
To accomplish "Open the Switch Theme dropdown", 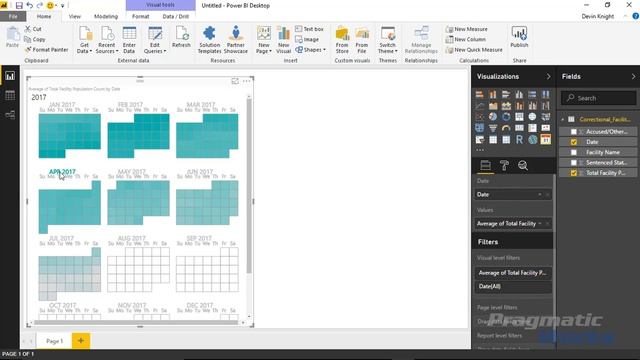I will [x=387, y=40].
